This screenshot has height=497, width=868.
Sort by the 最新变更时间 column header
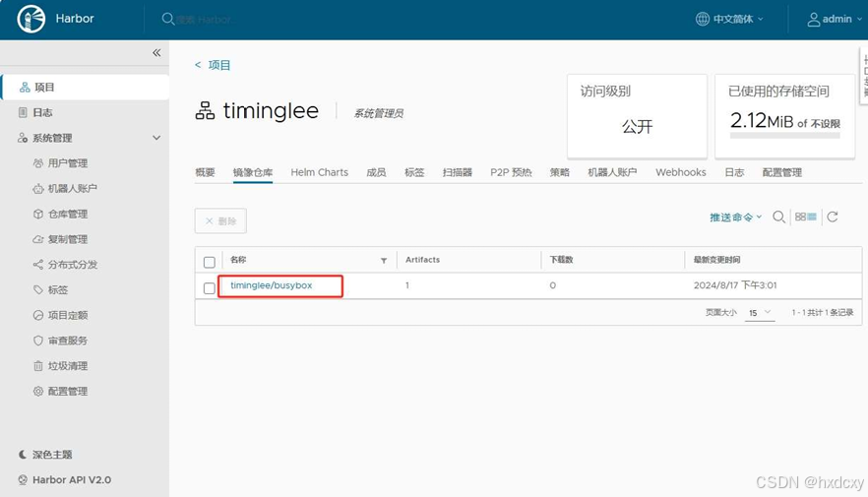coord(716,260)
